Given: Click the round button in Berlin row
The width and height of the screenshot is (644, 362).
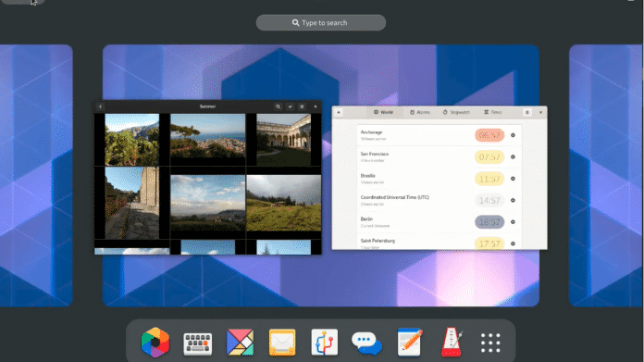Looking at the screenshot, I should [x=513, y=222].
